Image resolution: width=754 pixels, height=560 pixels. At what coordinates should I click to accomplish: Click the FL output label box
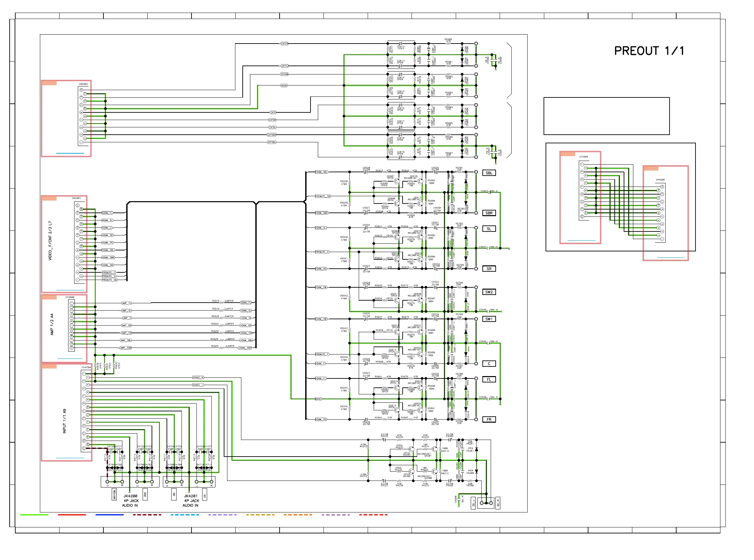(x=489, y=380)
